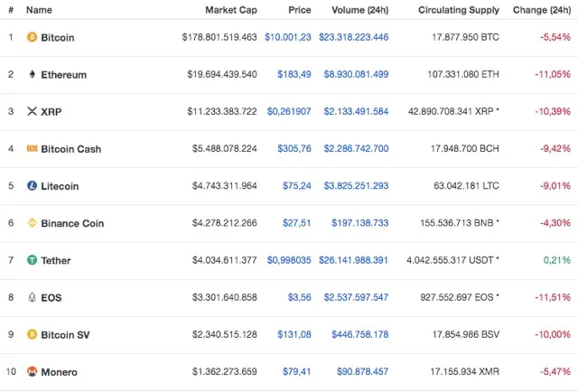Select Bitcoin change -5,54%
This screenshot has width=578, height=392.
[x=555, y=37]
